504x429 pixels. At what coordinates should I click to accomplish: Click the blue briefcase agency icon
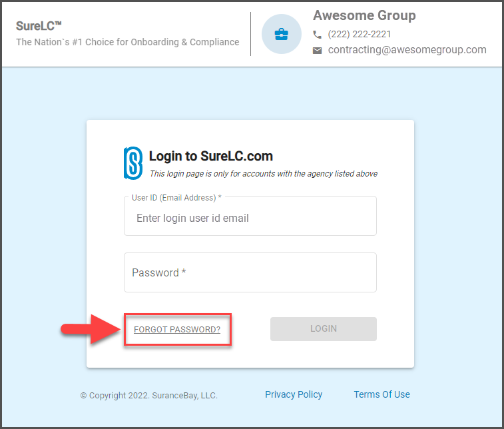pyautogui.click(x=281, y=34)
